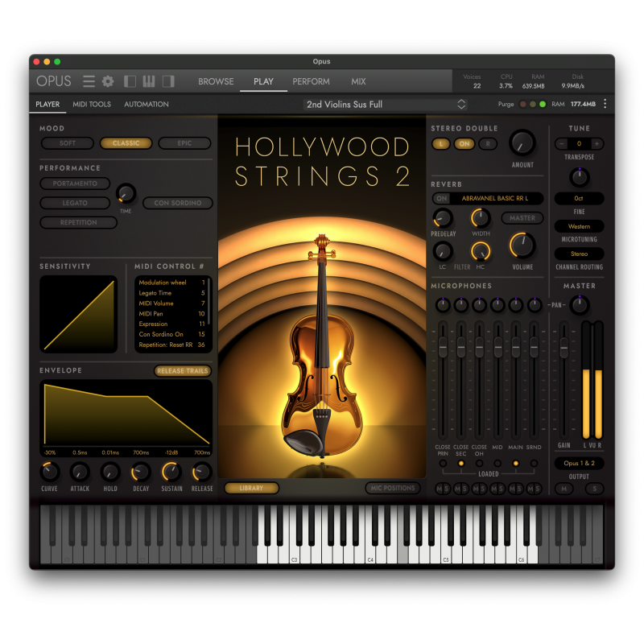Click the envelope Curve knob
The height and width of the screenshot is (644, 644).
tap(50, 473)
